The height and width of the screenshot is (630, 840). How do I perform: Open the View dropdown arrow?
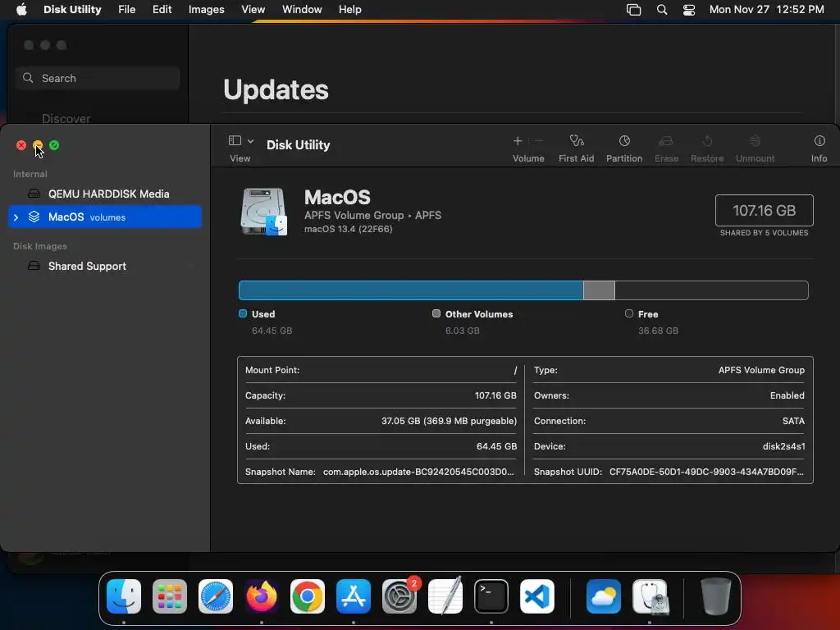click(x=250, y=141)
